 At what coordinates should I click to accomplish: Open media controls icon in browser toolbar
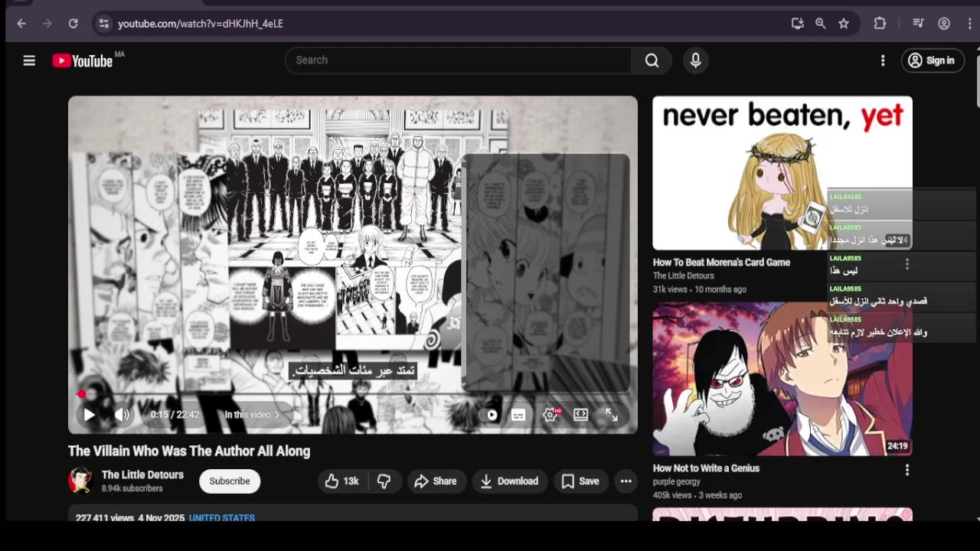pyautogui.click(x=918, y=24)
